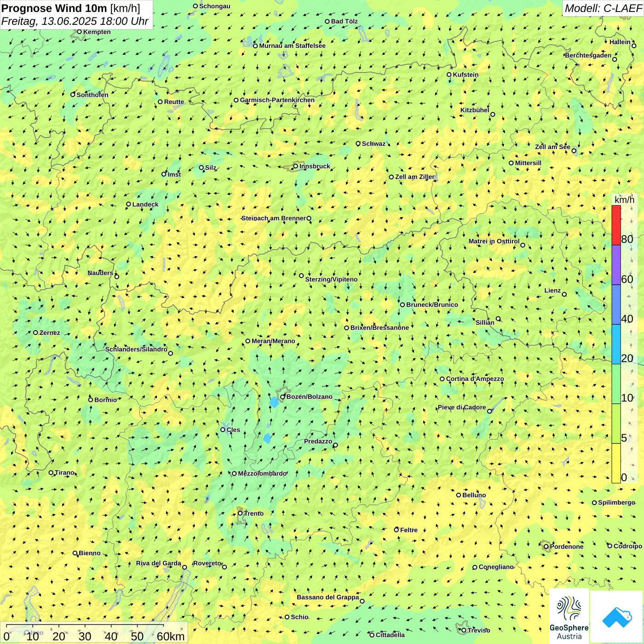
Task: Click the Innsbruck city label
Action: pos(315,166)
